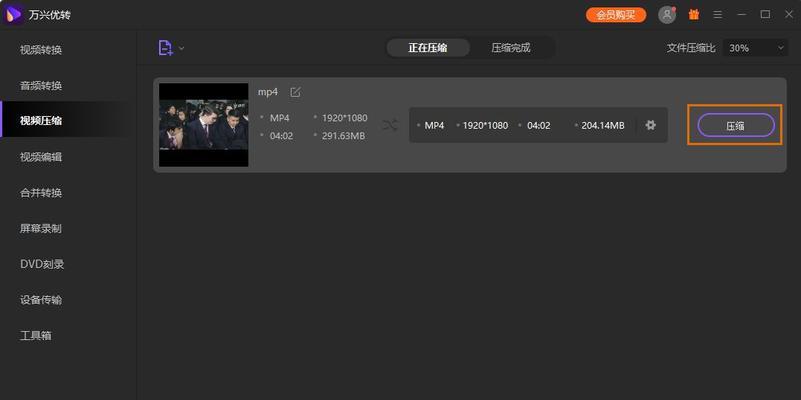
Task: Edit the mp4 file name icon
Action: (295, 92)
